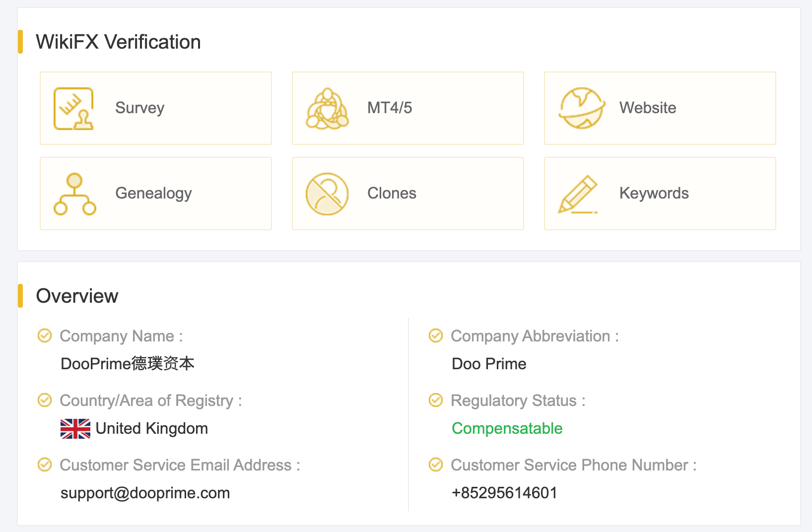Click the Customer Service Email Address label

pos(180,465)
